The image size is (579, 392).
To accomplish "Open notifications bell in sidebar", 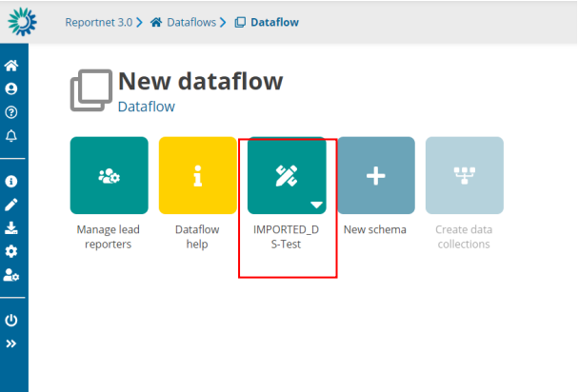I will [x=11, y=135].
